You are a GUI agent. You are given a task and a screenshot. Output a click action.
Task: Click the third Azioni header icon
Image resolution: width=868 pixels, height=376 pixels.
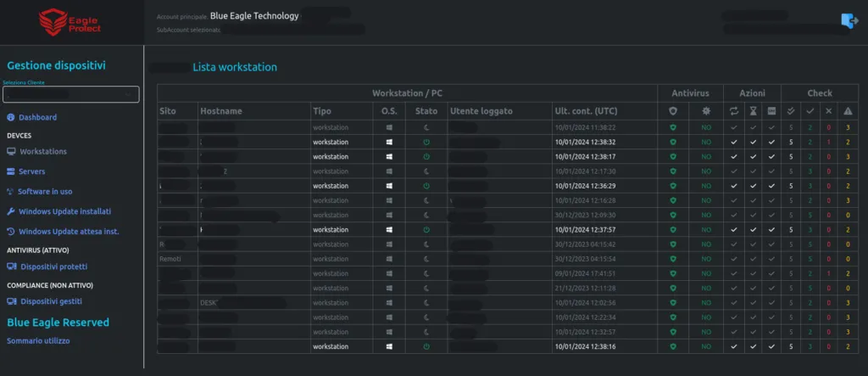click(x=771, y=111)
